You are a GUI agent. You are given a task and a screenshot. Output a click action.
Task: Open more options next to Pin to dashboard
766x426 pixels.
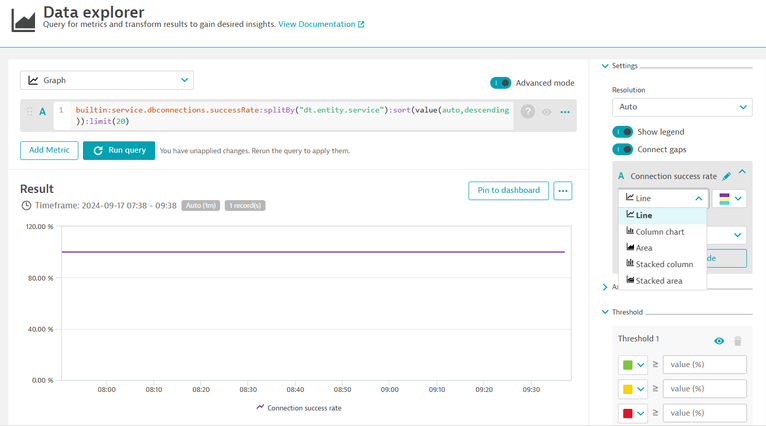tap(563, 190)
